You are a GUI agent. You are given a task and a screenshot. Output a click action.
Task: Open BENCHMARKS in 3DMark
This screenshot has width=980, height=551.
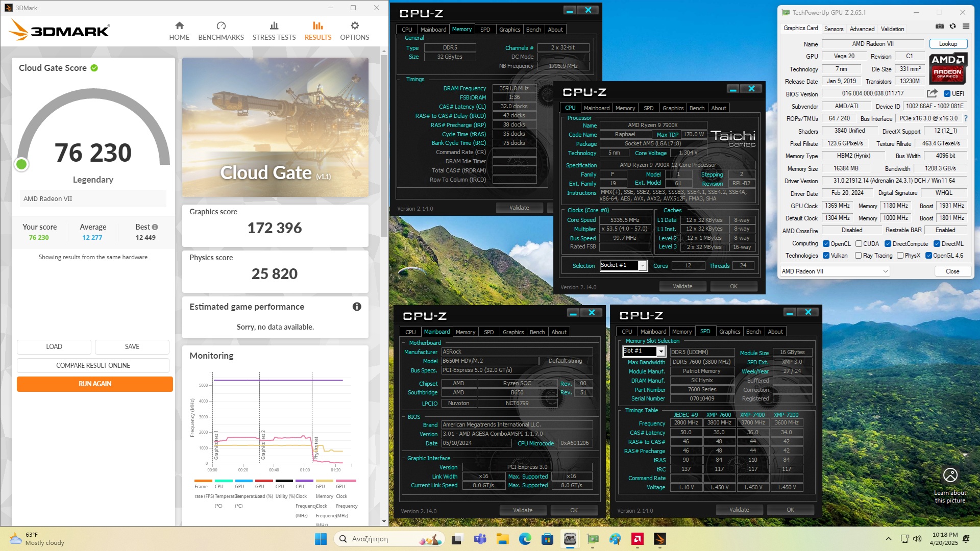tap(221, 31)
